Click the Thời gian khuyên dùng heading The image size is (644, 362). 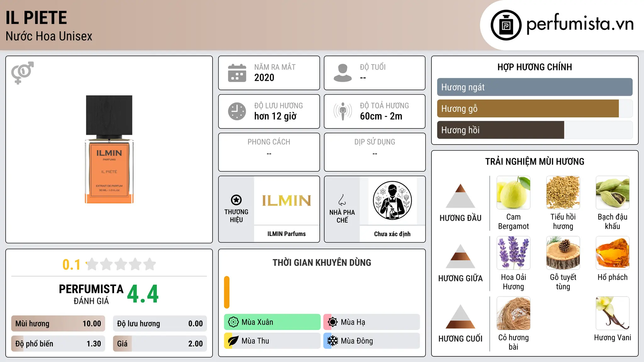pos(322,262)
